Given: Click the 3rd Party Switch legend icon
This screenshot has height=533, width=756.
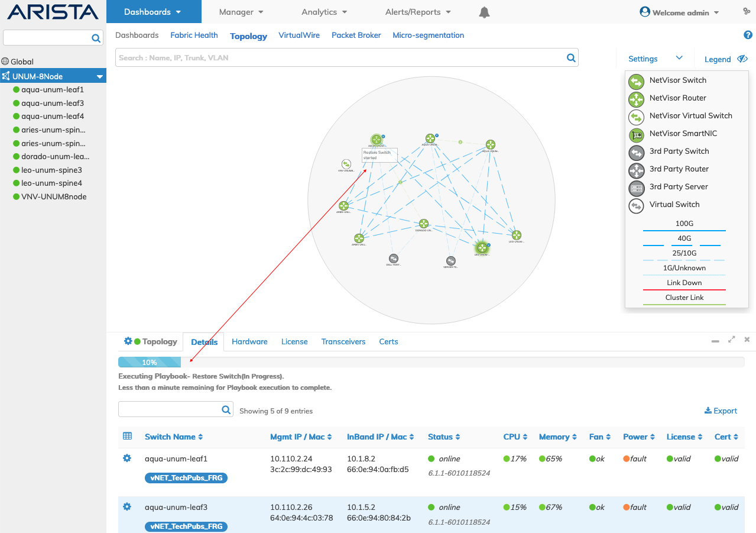Looking at the screenshot, I should pos(637,152).
